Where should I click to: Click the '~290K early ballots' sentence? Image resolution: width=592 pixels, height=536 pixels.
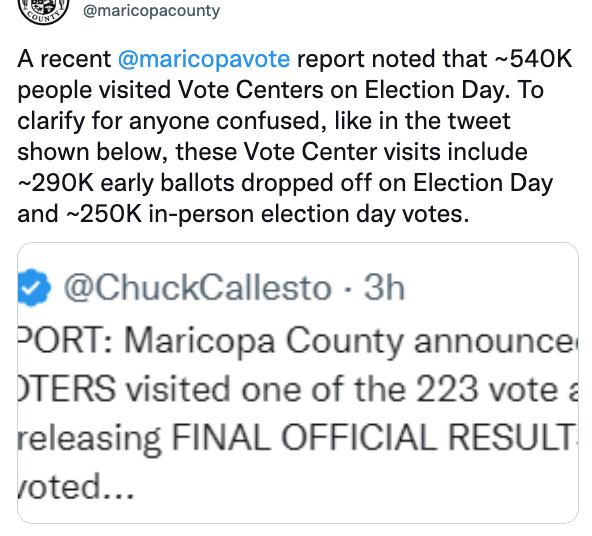285,183
